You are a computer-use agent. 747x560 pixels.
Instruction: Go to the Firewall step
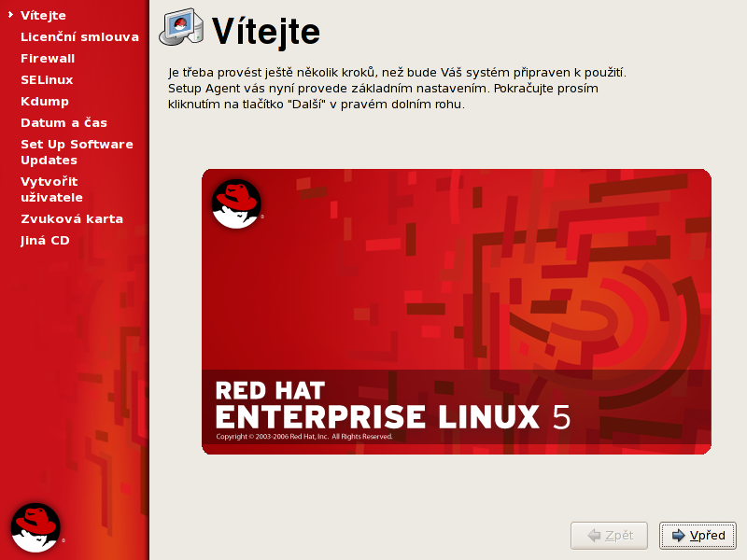(x=47, y=58)
